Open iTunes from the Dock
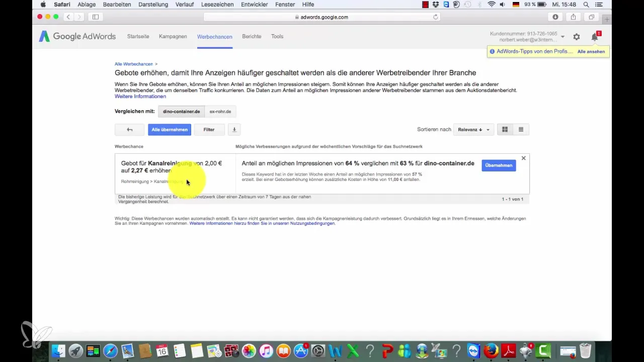This screenshot has width=644, height=362. [267, 351]
